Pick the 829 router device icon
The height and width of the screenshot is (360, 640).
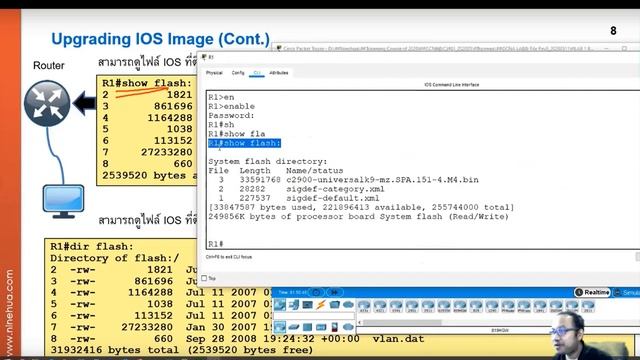(476, 306)
